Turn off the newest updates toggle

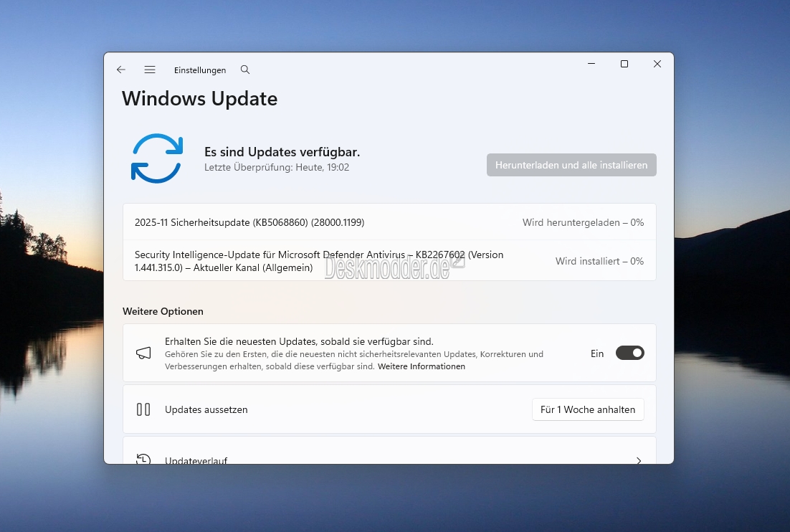(629, 353)
